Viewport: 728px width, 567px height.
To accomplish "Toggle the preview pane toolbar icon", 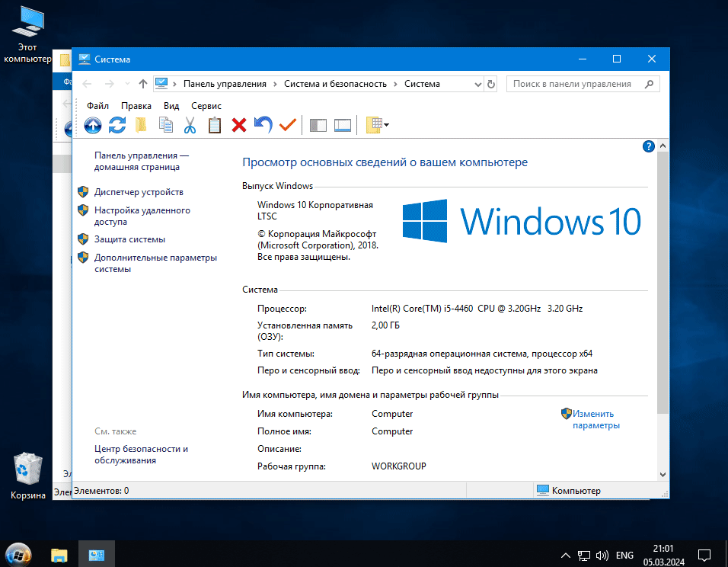I will tap(343, 125).
